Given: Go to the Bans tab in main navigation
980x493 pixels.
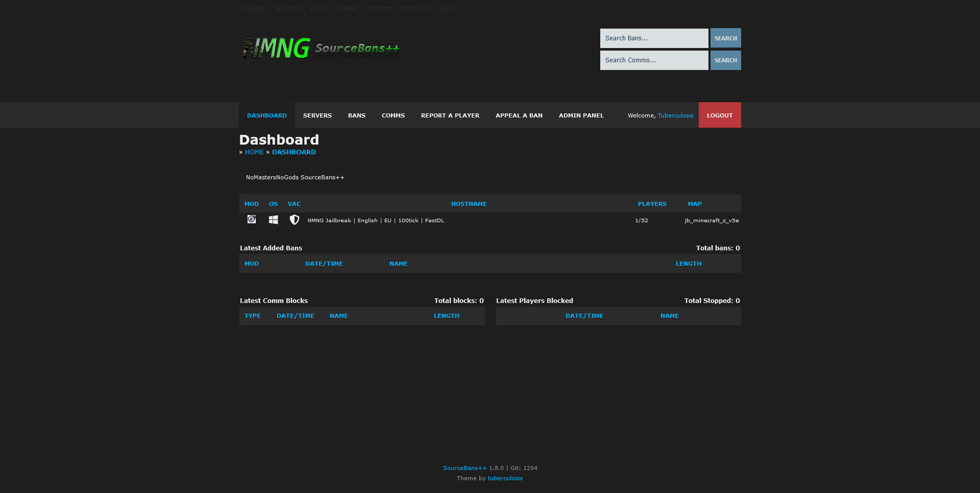Looking at the screenshot, I should [x=357, y=115].
